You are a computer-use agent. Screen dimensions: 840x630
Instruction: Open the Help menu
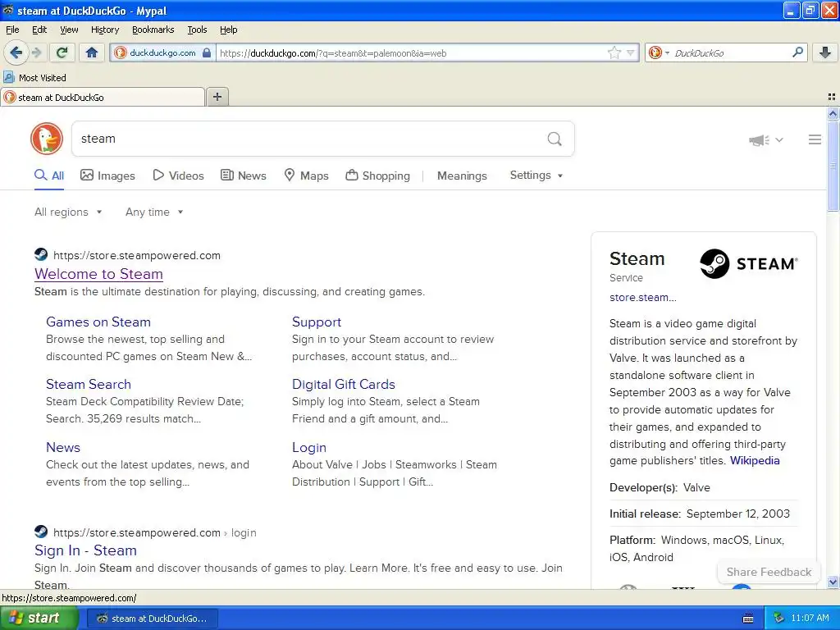[228, 30]
